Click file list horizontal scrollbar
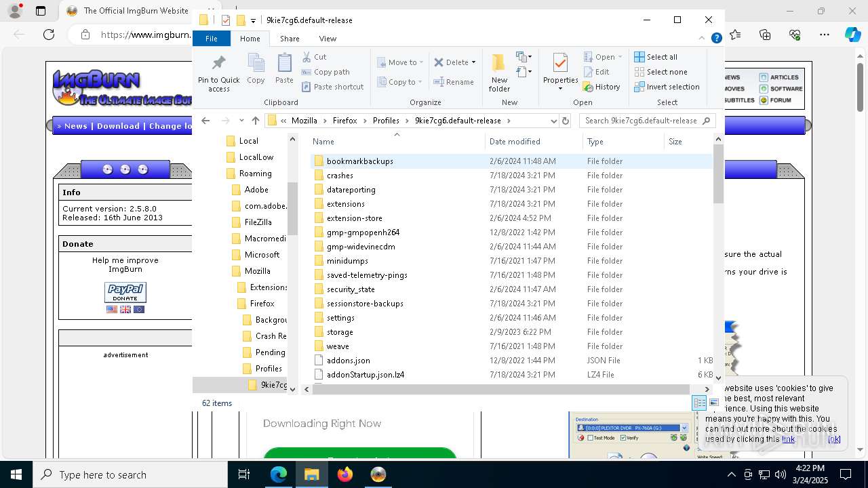This screenshot has height=488, width=868. pyautogui.click(x=500, y=389)
